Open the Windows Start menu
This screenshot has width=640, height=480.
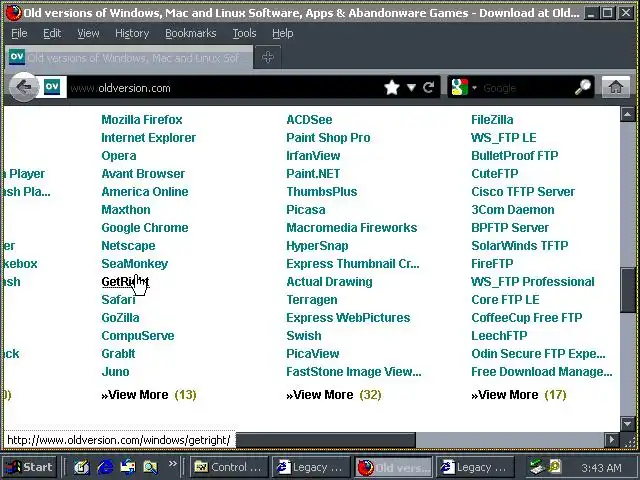pyautogui.click(x=30, y=467)
